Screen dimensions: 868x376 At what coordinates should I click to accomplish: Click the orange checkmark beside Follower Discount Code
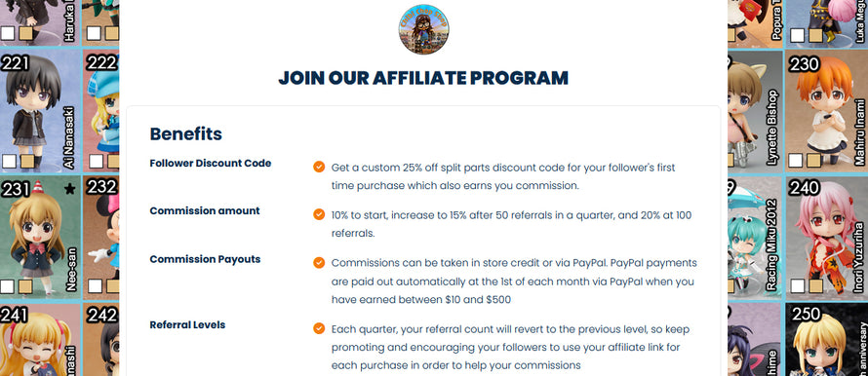(319, 167)
